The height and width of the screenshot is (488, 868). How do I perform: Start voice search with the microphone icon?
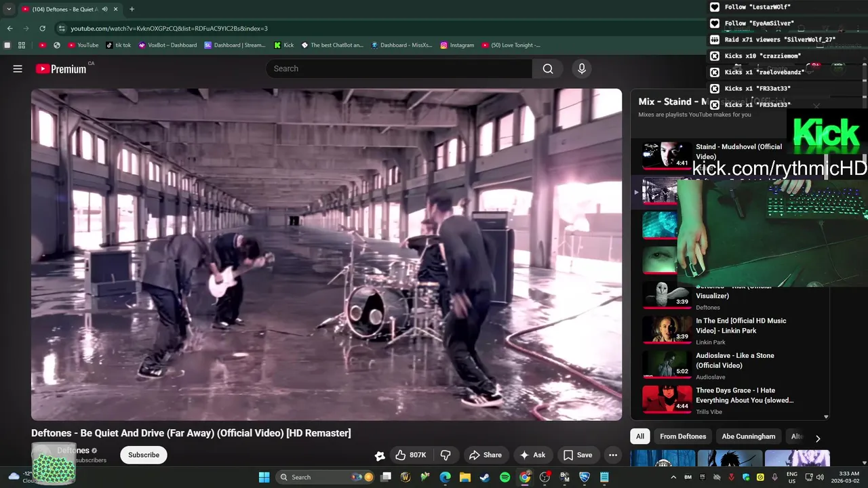581,68
